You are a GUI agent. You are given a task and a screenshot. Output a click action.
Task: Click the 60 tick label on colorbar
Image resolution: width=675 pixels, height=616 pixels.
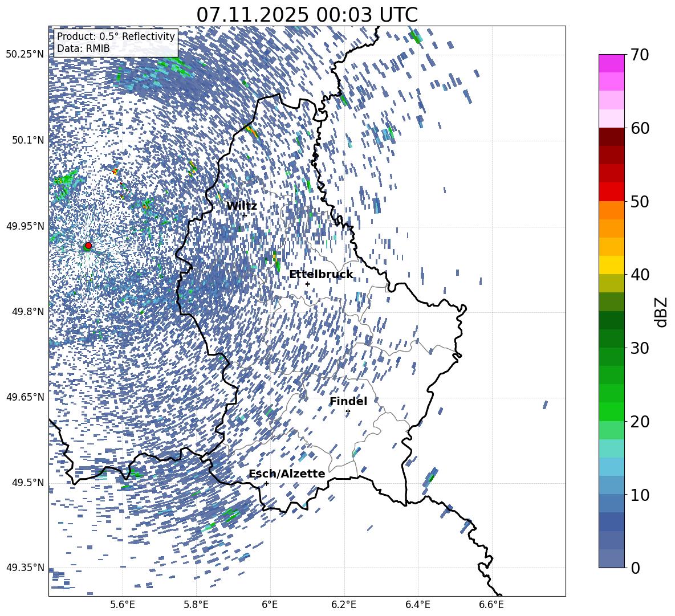tap(639, 128)
